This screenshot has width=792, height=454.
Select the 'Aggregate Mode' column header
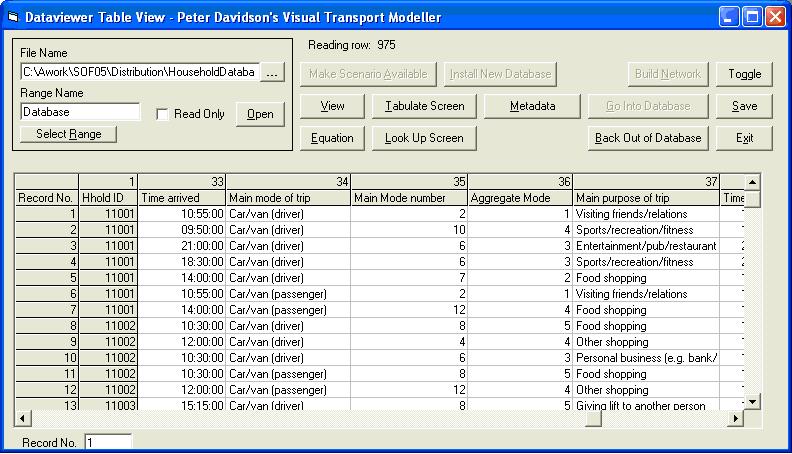point(520,198)
